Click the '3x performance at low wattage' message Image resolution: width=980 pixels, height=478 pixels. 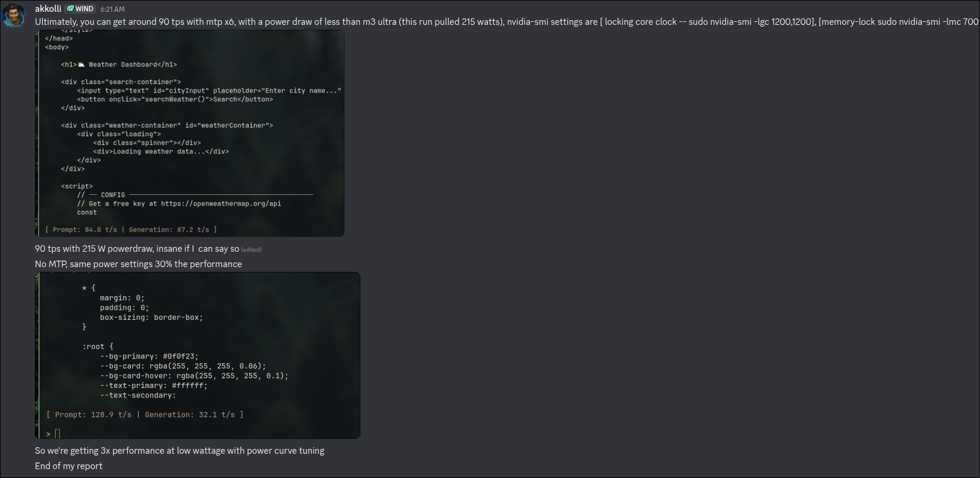coord(179,451)
